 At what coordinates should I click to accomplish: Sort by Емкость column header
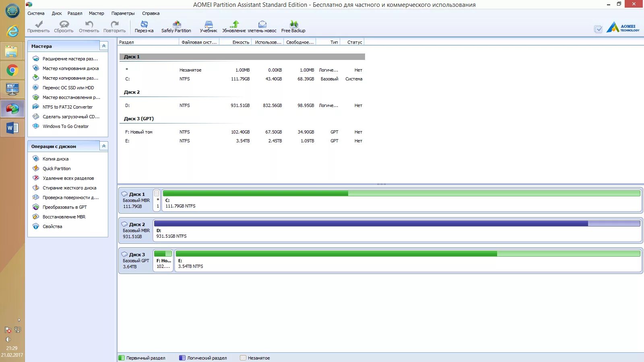(x=235, y=42)
